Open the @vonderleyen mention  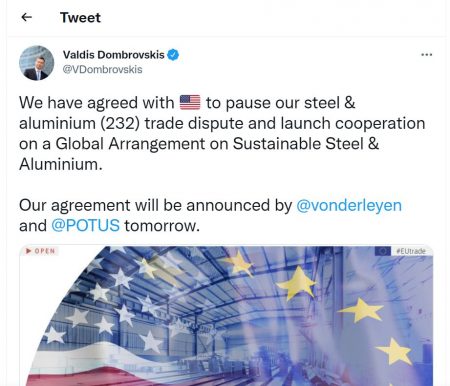point(349,205)
